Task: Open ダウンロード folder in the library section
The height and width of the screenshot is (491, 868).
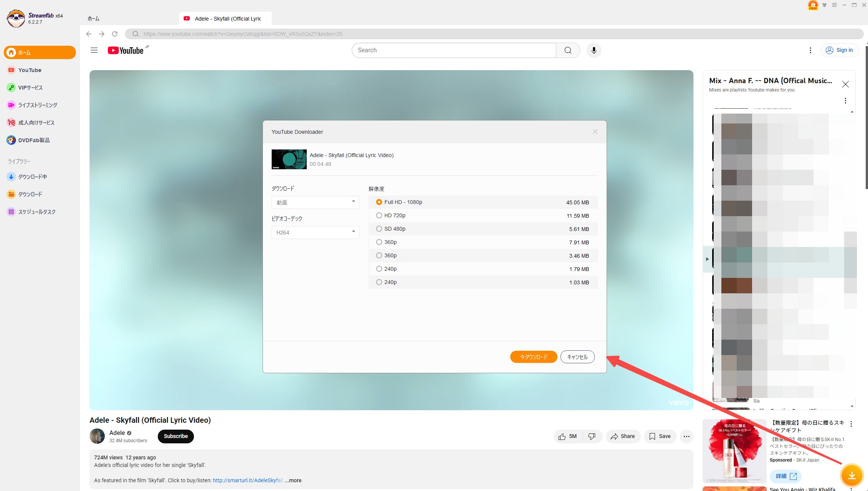Action: [40, 194]
